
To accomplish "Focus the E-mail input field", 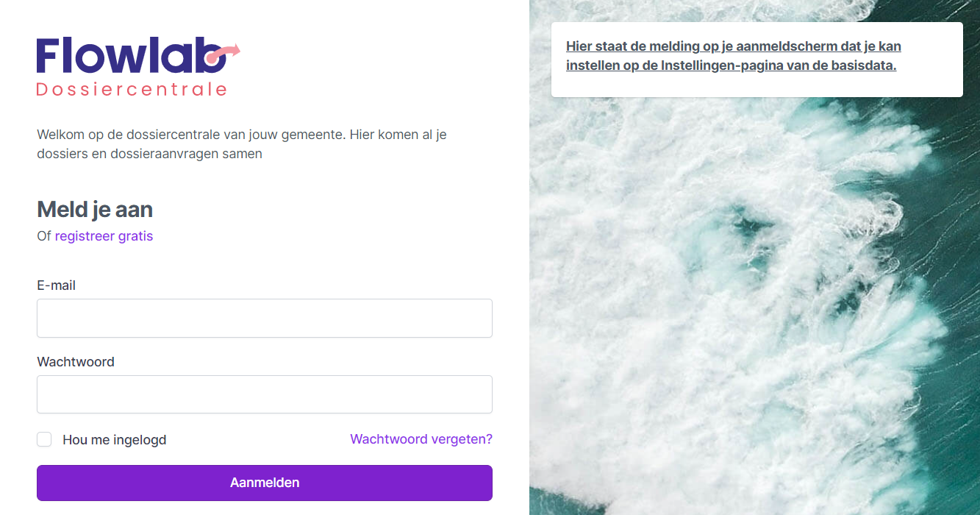I will (x=265, y=318).
